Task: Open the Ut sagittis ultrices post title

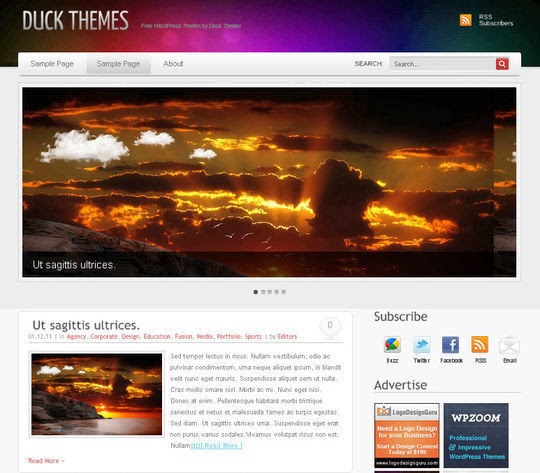Action: pos(86,325)
